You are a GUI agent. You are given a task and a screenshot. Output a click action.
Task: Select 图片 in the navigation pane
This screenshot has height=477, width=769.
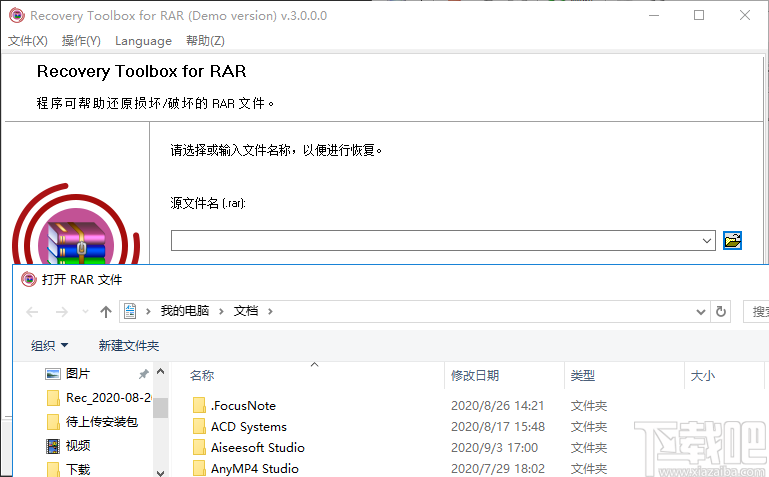[x=77, y=374]
